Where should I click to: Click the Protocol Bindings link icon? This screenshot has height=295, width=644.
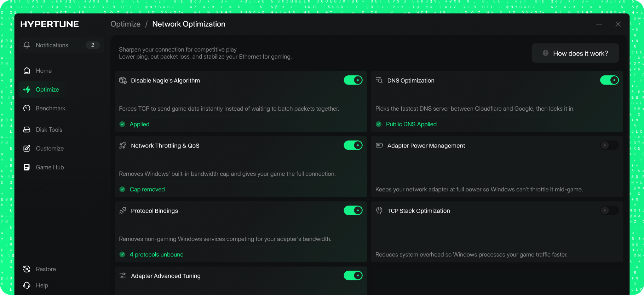(123, 210)
